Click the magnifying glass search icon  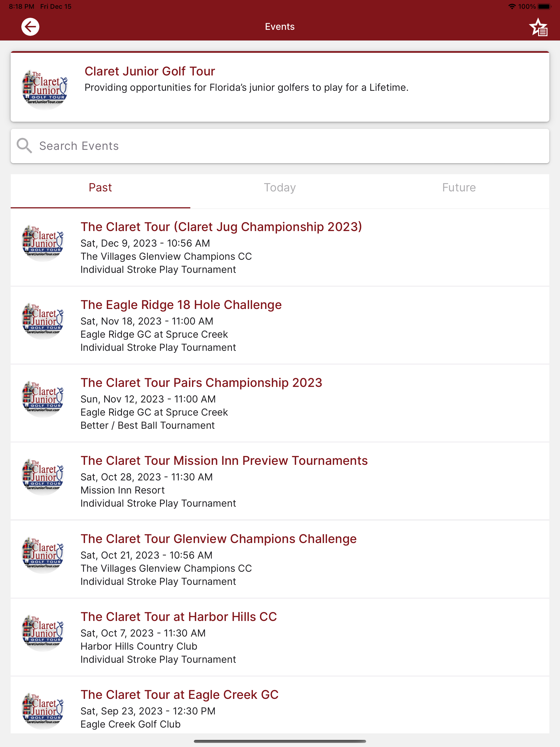(x=24, y=146)
